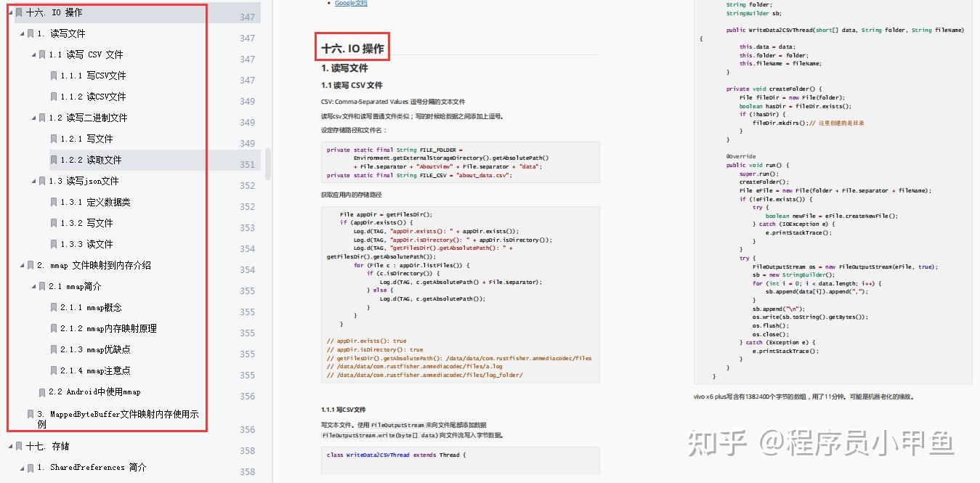Open bookmark 2.1.1 mmap概念
Image resolution: width=980 pixels, height=483 pixels.
coord(91,307)
